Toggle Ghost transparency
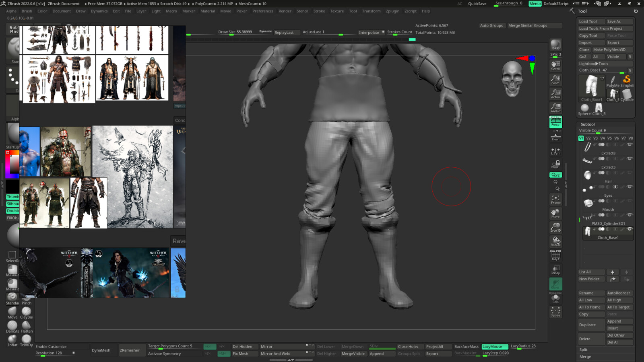Screen dimensions: 644x362 click(x=555, y=284)
